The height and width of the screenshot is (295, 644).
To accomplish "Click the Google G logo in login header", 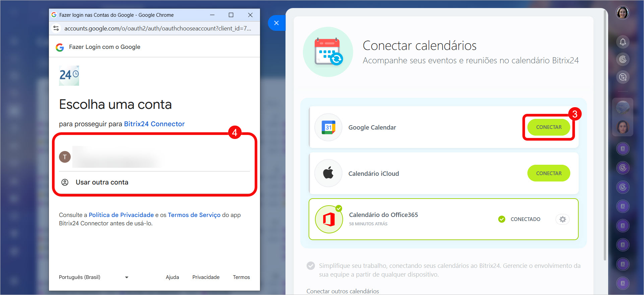I will pyautogui.click(x=60, y=47).
